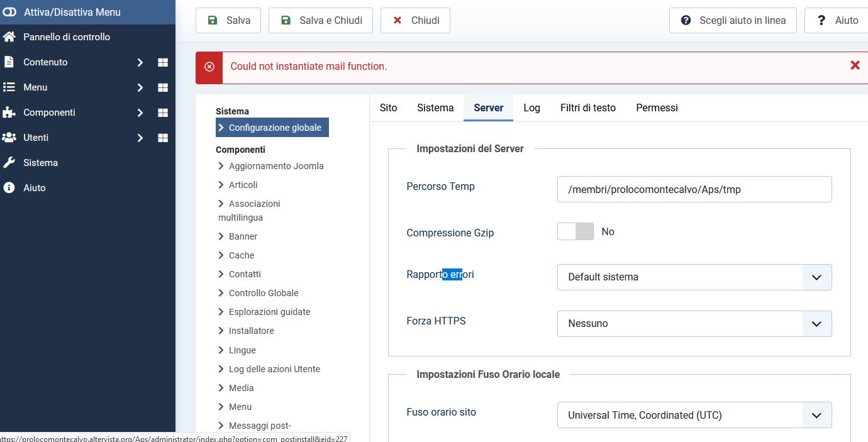Open the Rapporto errori dropdown
Screen dimensions: 868x442
(694, 277)
